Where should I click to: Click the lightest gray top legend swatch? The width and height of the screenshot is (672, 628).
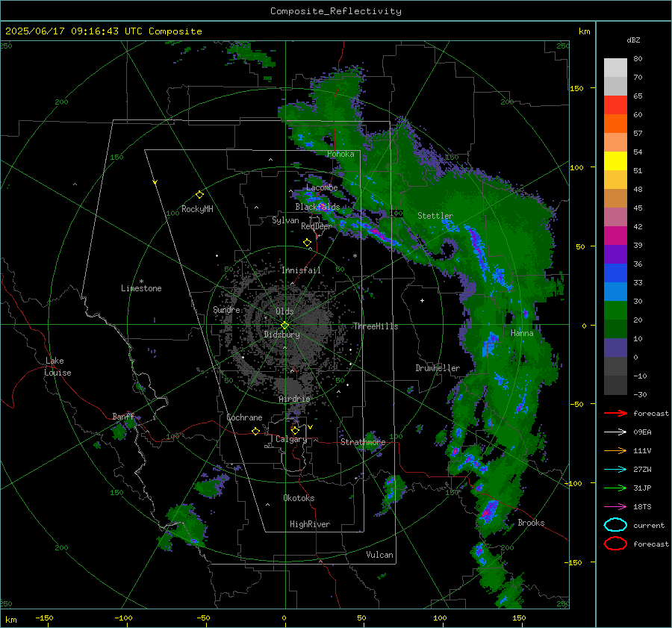point(615,68)
